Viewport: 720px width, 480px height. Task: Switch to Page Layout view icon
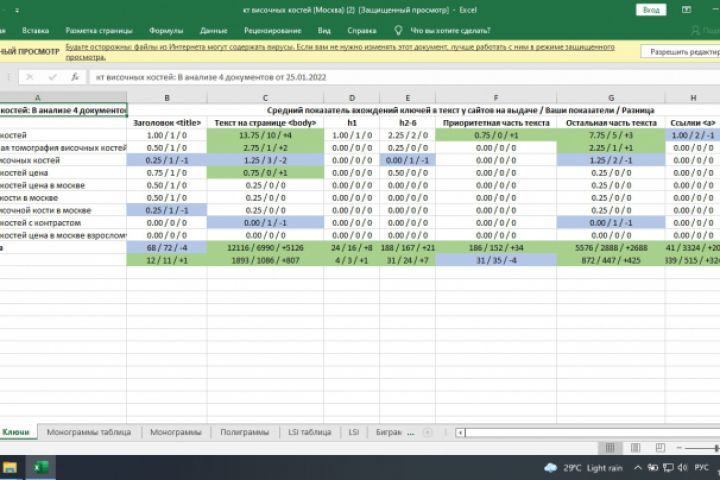636,447
